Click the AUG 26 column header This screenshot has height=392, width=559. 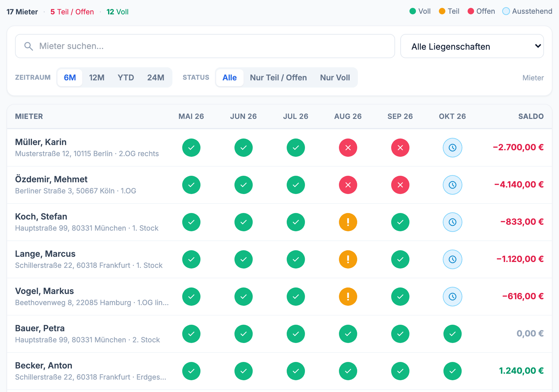click(348, 116)
